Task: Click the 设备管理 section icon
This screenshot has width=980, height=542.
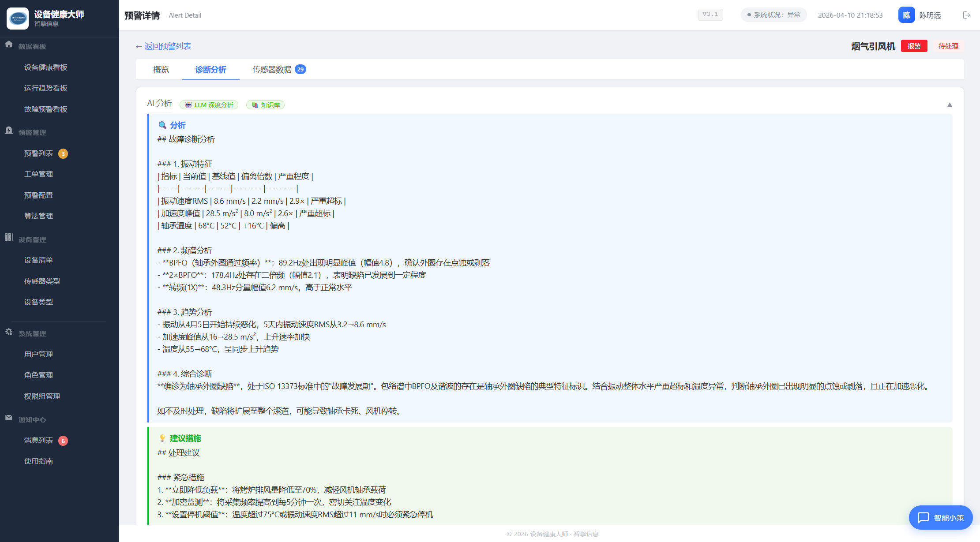Action: [9, 237]
